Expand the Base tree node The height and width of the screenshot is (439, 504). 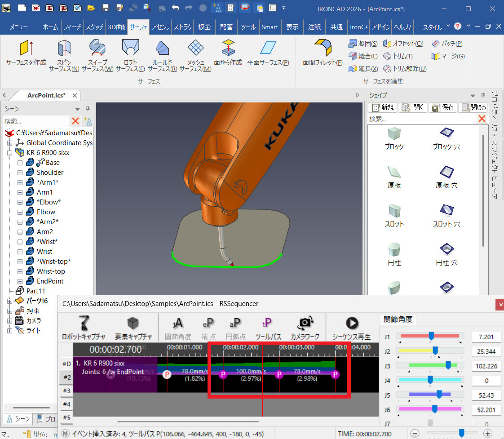20,163
